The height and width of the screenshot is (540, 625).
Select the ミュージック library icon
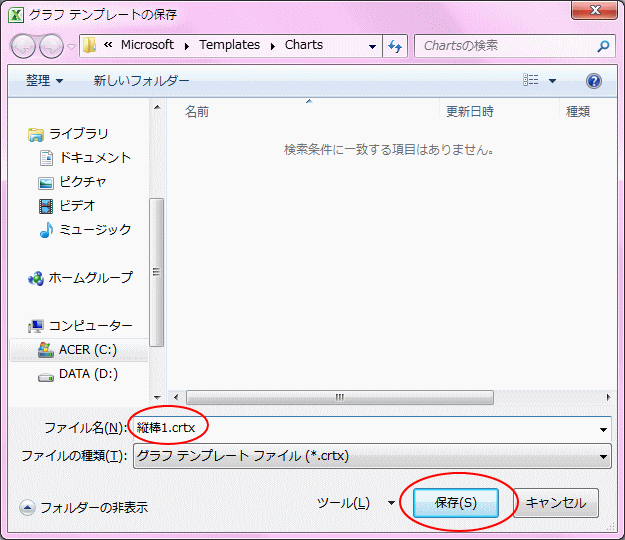pyautogui.click(x=46, y=230)
